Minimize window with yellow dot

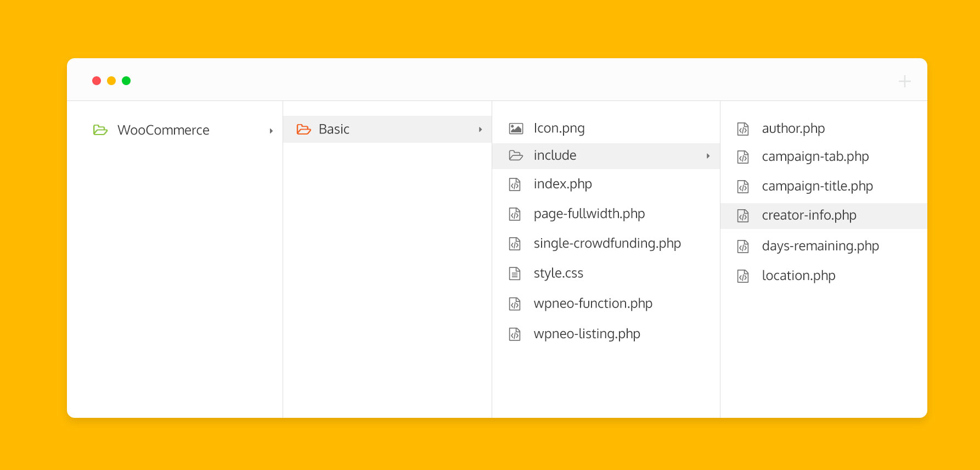coord(111,81)
